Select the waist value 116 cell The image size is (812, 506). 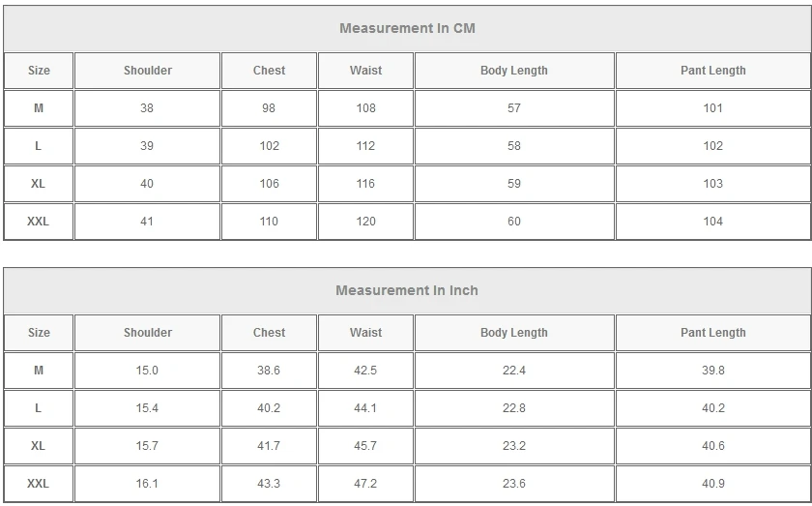[x=365, y=184]
